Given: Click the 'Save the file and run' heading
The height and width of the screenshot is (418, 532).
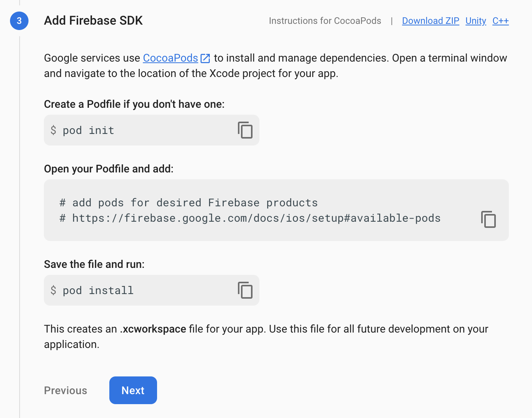Looking at the screenshot, I should click(x=94, y=264).
